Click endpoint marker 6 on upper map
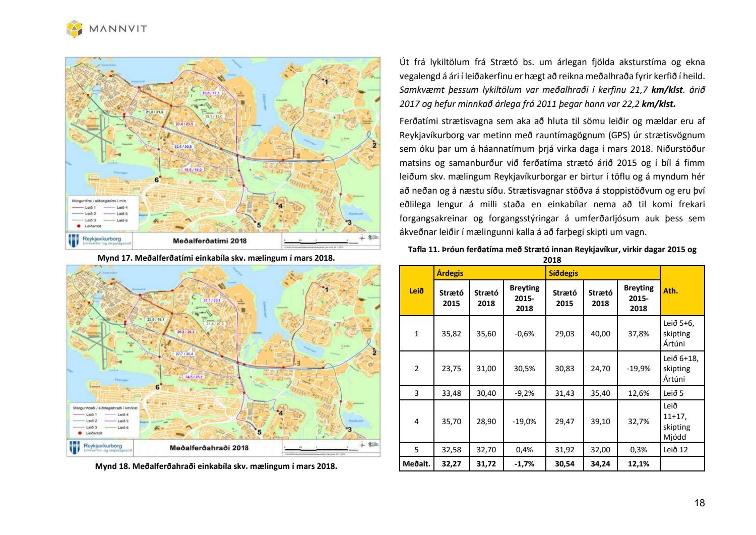 point(157,180)
